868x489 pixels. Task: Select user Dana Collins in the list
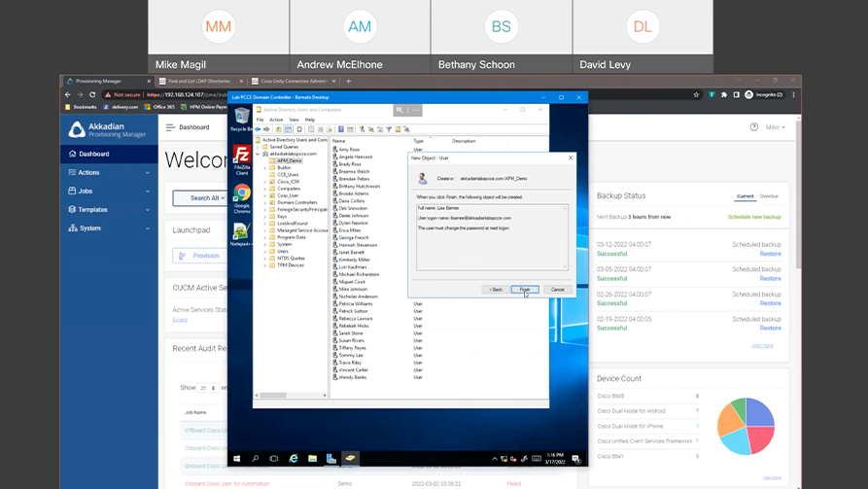352,201
